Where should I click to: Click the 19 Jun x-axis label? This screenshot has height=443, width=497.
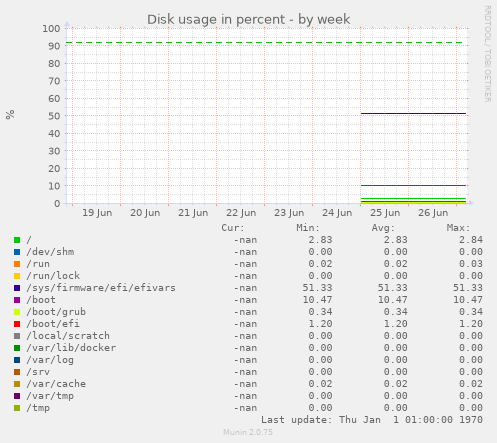pos(97,213)
